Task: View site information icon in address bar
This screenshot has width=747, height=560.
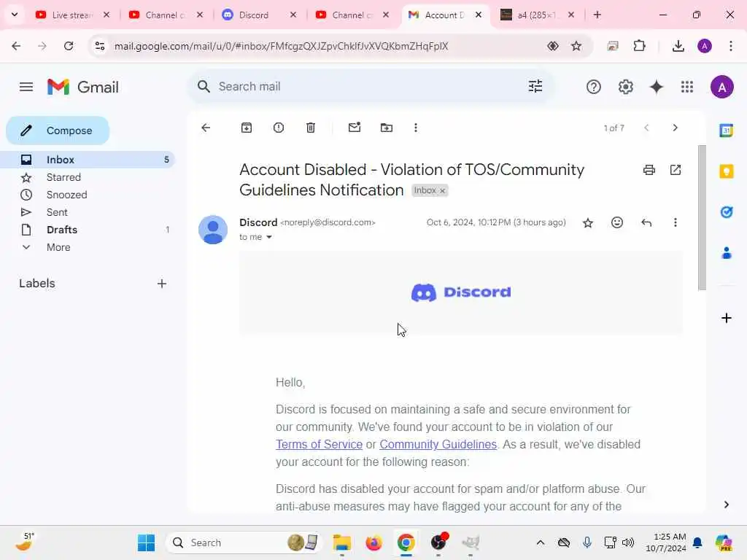Action: pyautogui.click(x=100, y=46)
